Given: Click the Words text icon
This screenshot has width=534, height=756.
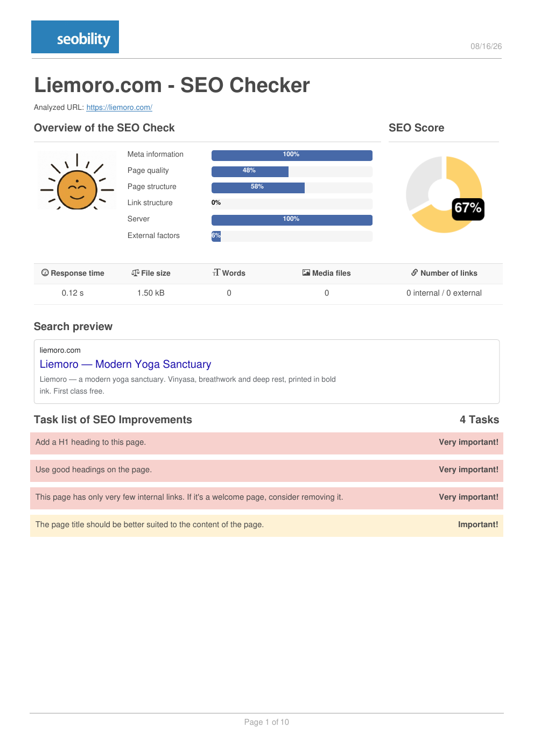Looking at the screenshot, I should pos(216,272).
